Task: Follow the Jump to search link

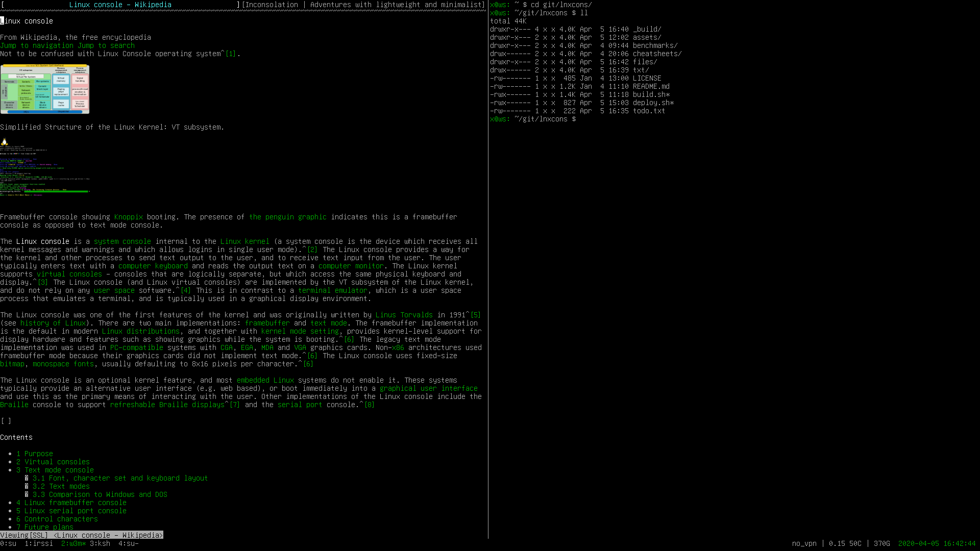Action: click(106, 45)
